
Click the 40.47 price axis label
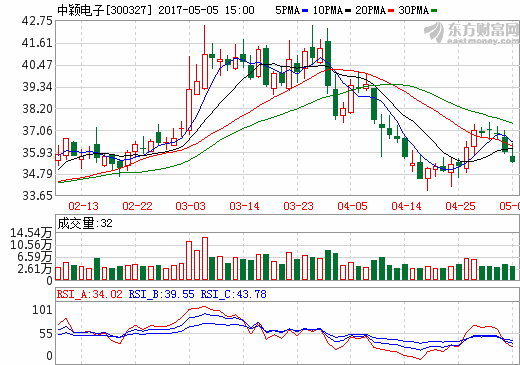[37, 65]
